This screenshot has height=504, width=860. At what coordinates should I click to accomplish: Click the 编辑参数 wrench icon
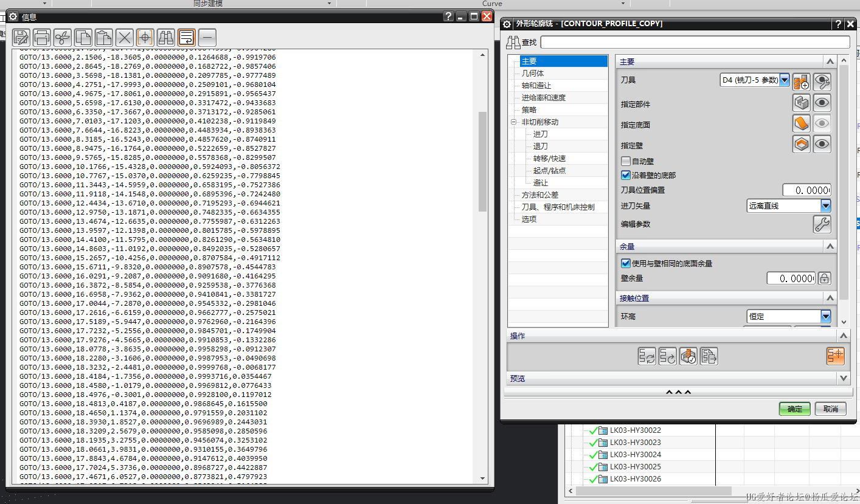(822, 224)
